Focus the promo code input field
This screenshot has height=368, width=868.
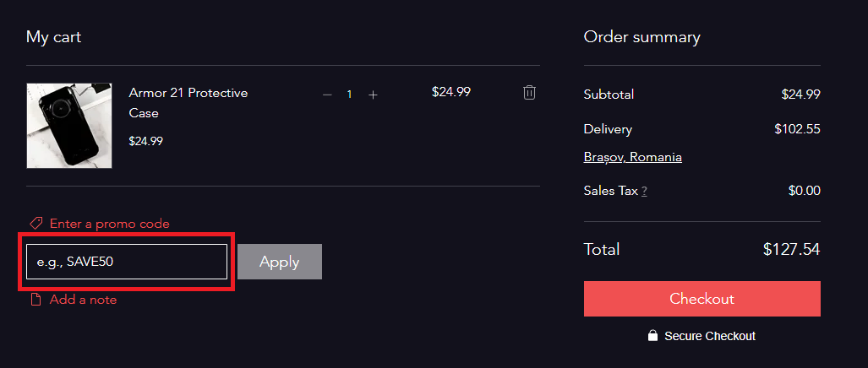[x=127, y=262]
